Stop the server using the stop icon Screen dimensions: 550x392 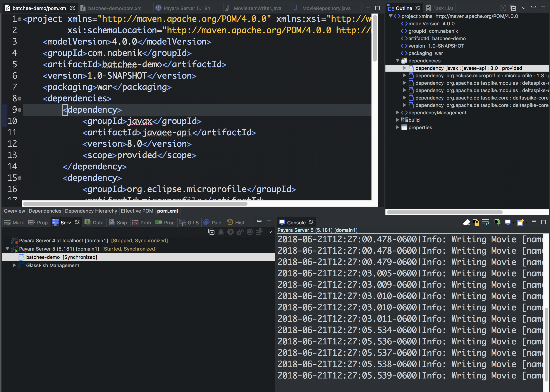249,232
